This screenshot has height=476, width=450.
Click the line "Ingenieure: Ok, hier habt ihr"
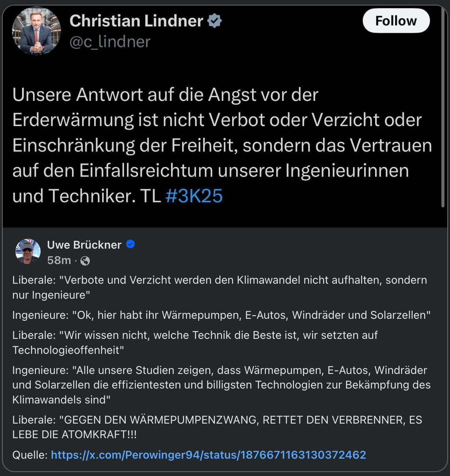click(x=221, y=315)
